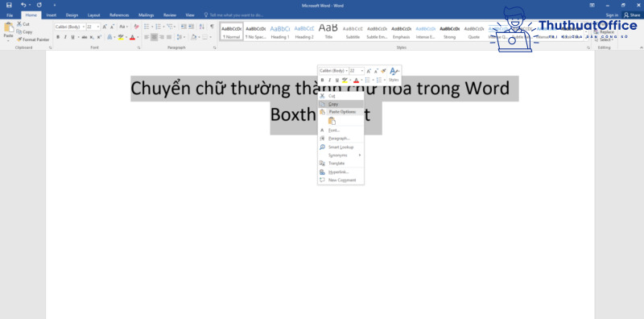644x319 pixels.
Task: Click mini toolbar Format Painter brush
Action: tap(383, 71)
